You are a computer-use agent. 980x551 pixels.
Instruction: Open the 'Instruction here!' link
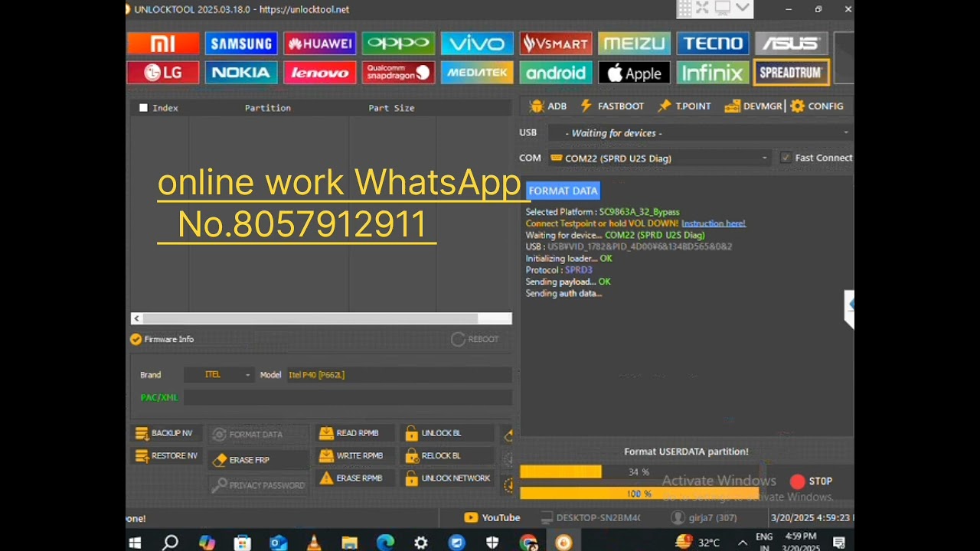pos(714,223)
